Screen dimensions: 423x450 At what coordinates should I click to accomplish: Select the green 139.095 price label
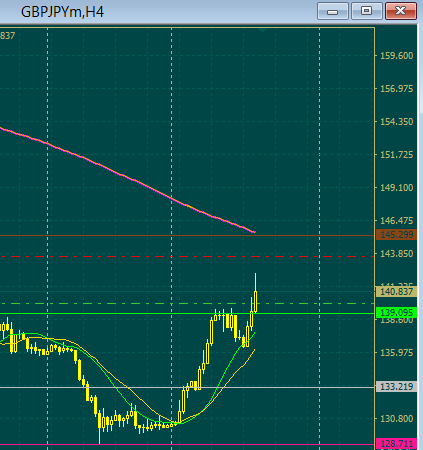tap(397, 313)
